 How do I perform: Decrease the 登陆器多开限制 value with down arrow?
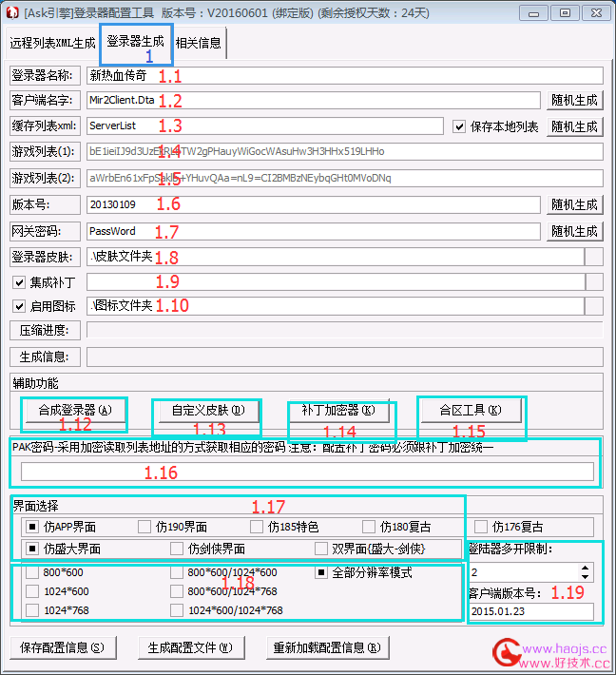click(x=585, y=577)
